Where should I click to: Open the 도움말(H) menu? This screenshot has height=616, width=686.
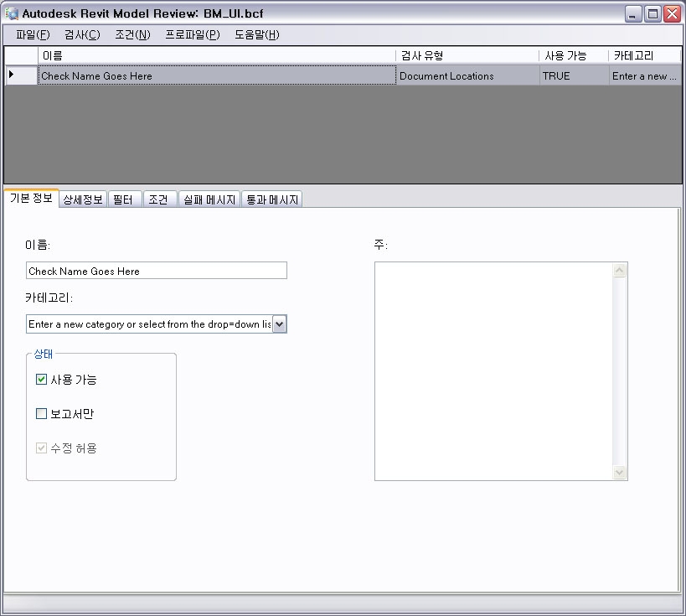pos(257,34)
